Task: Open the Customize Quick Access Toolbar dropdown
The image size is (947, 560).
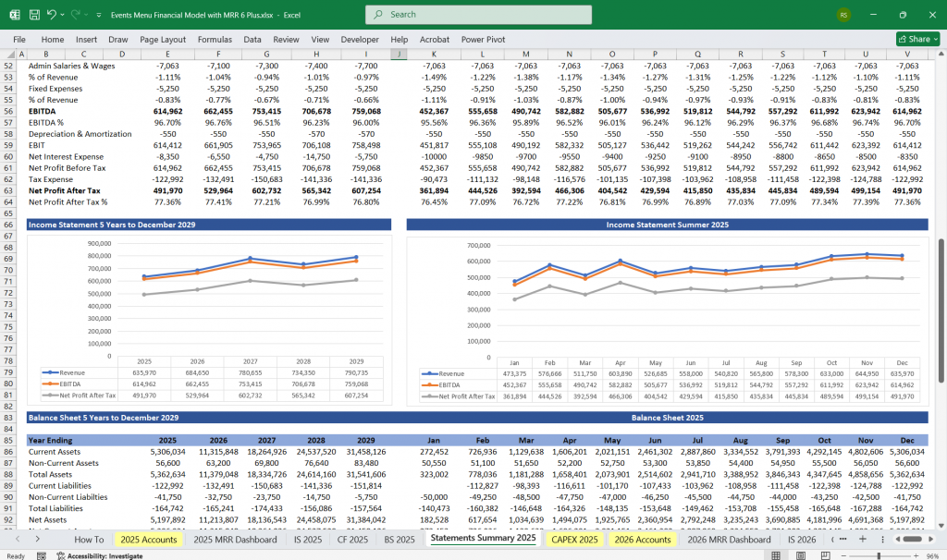Action: point(99,14)
